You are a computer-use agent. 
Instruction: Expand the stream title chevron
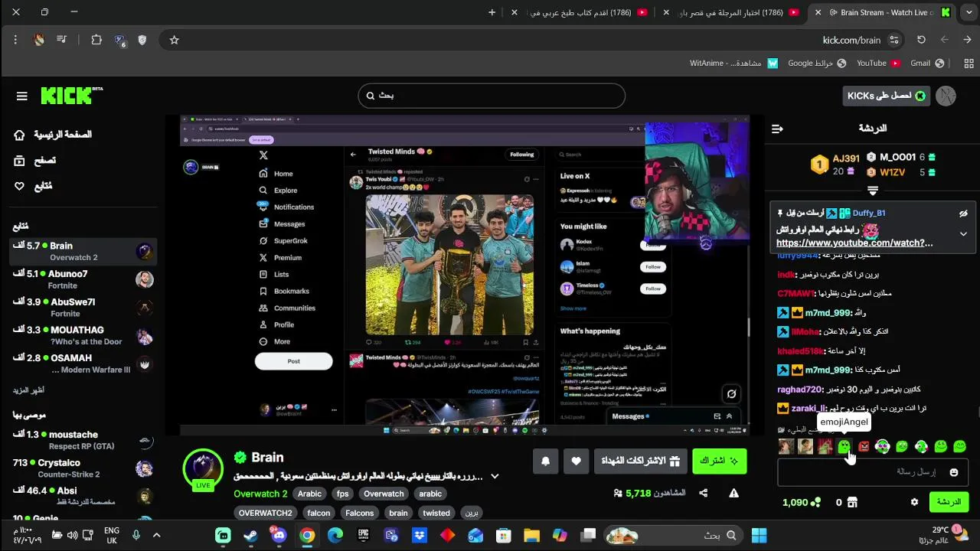coord(495,476)
